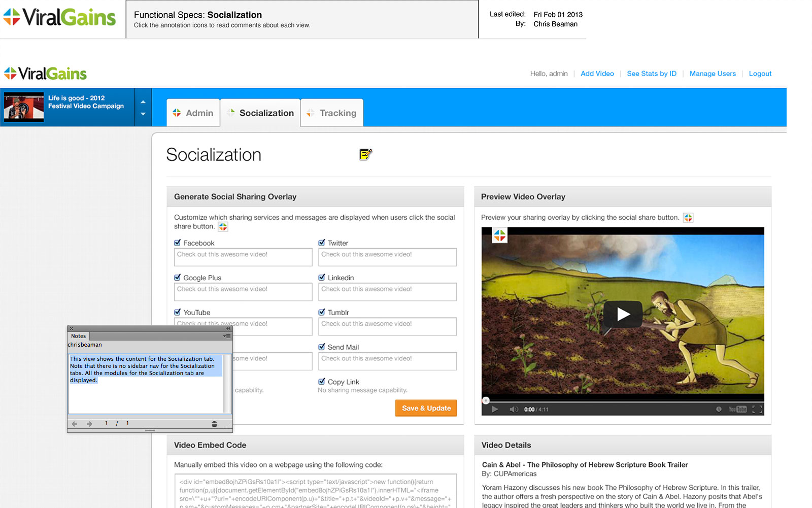The height and width of the screenshot is (508, 812).
Task: Open the Manage Users link
Action: [713, 74]
